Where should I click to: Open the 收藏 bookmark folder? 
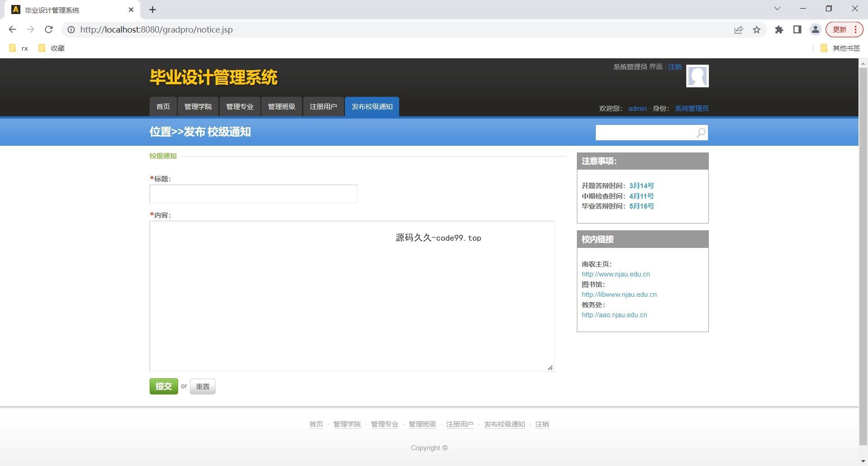tap(52, 48)
